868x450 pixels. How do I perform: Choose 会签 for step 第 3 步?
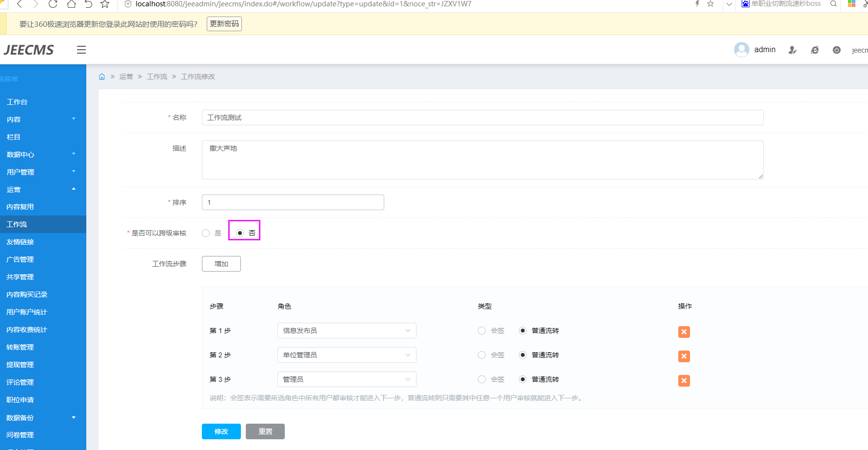tap(482, 379)
